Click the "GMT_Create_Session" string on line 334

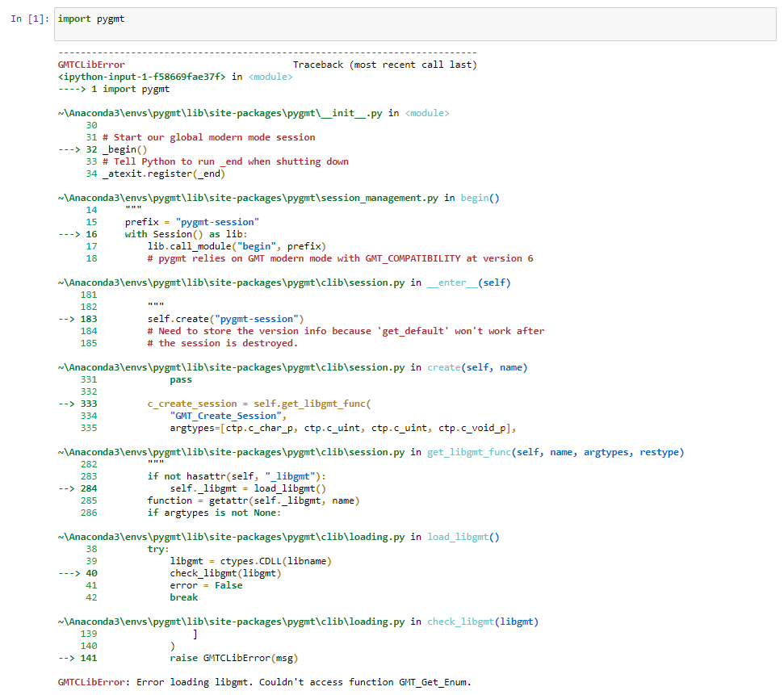(x=228, y=416)
